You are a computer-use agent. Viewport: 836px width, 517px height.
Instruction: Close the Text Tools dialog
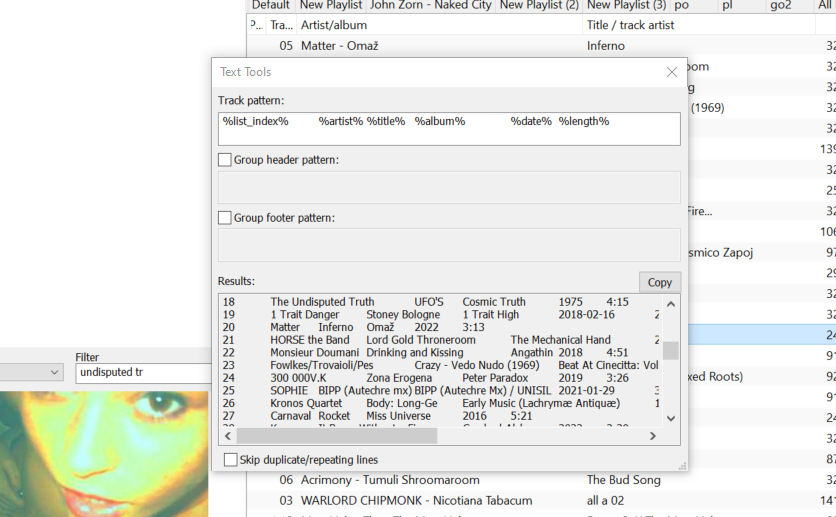672,72
